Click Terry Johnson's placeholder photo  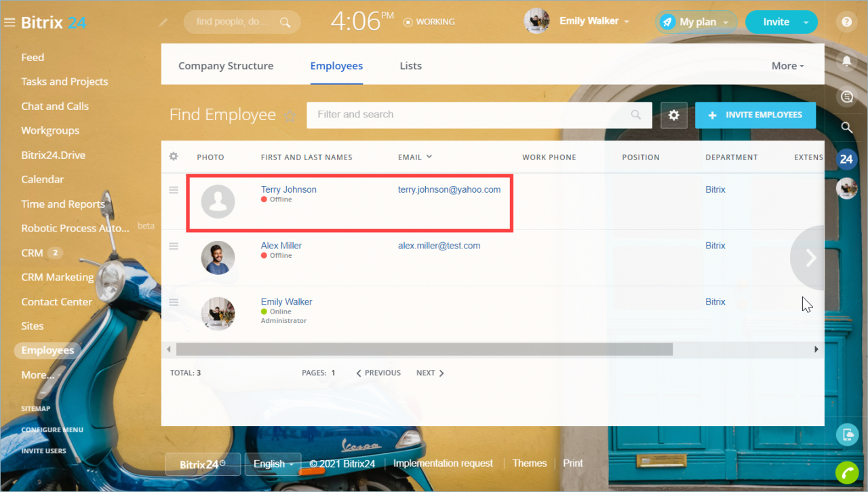pyautogui.click(x=218, y=202)
